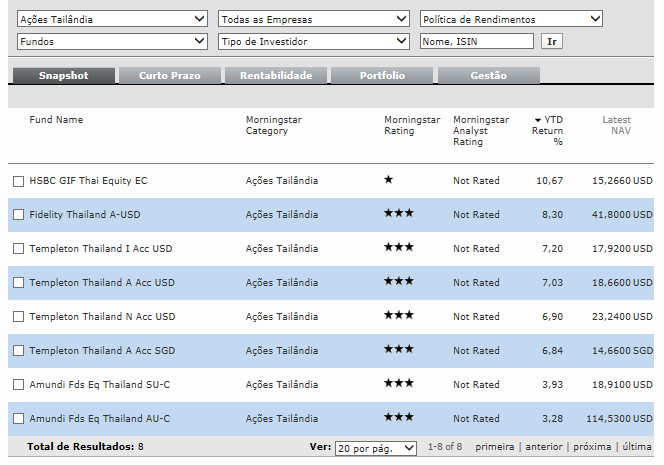
Task: Open the Ações Tailândia category dropdown
Action: tap(112, 19)
